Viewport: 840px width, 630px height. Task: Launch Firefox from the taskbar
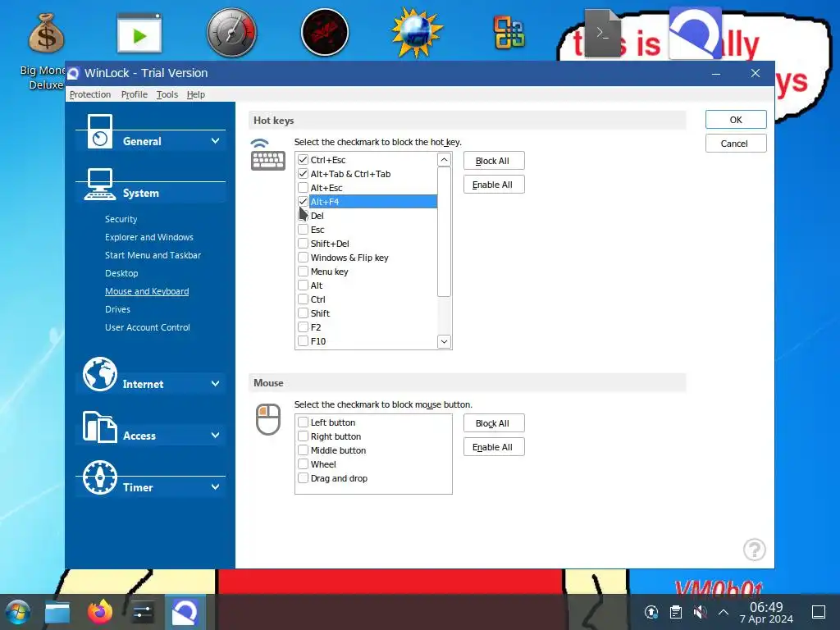99,612
